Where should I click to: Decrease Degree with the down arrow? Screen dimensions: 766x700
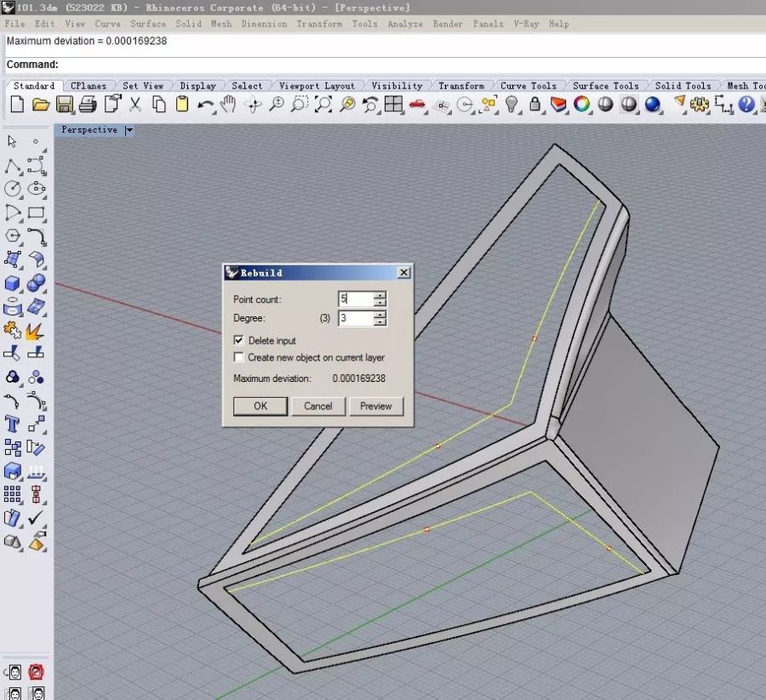coord(380,322)
